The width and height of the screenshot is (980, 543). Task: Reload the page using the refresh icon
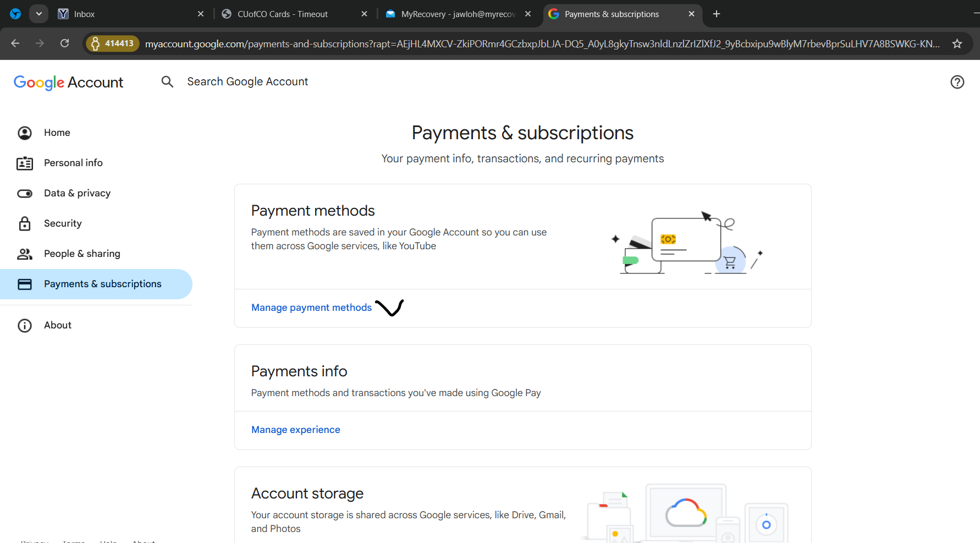pyautogui.click(x=64, y=43)
